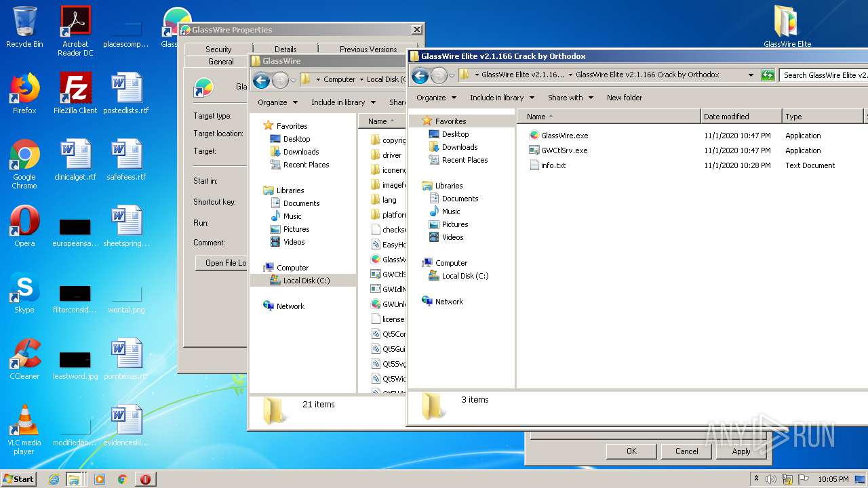868x488 pixels.
Task: Sort by the Date modified column
Action: click(741, 117)
